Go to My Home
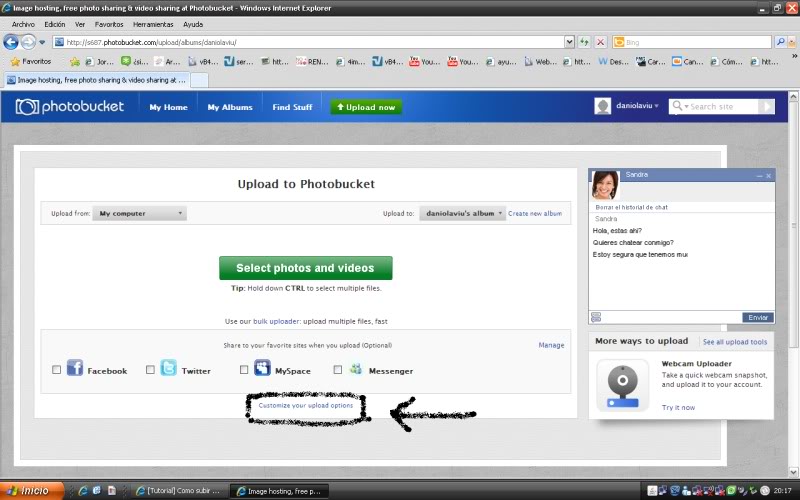 coord(168,107)
